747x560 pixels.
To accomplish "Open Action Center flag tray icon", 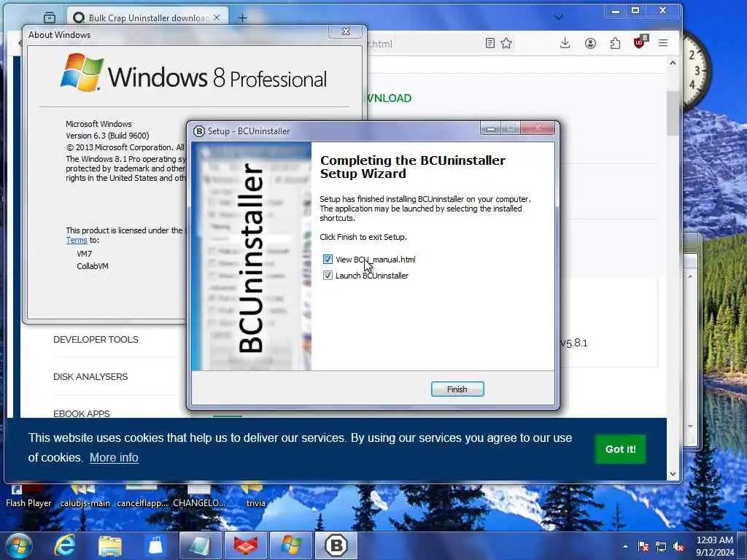I will coord(643,547).
